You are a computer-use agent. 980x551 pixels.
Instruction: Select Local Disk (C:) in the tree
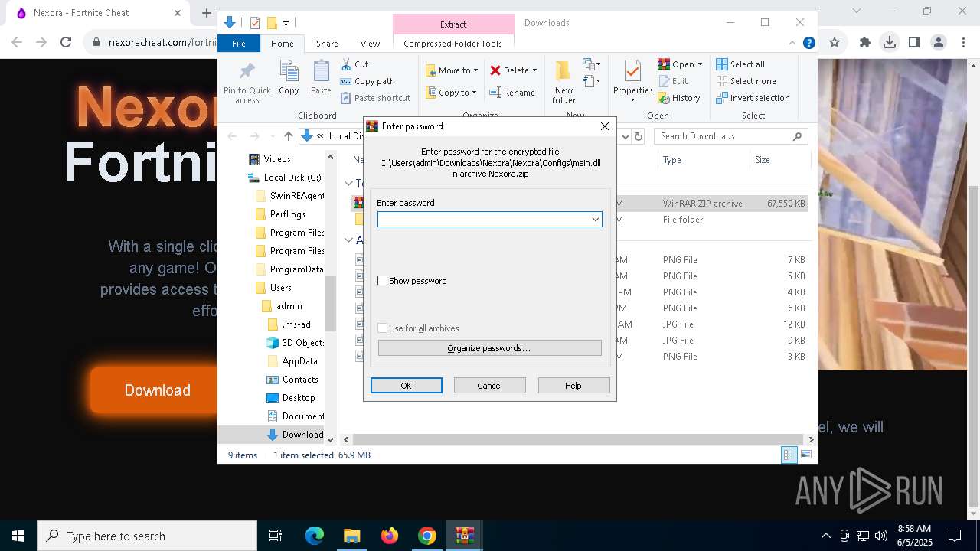click(284, 178)
